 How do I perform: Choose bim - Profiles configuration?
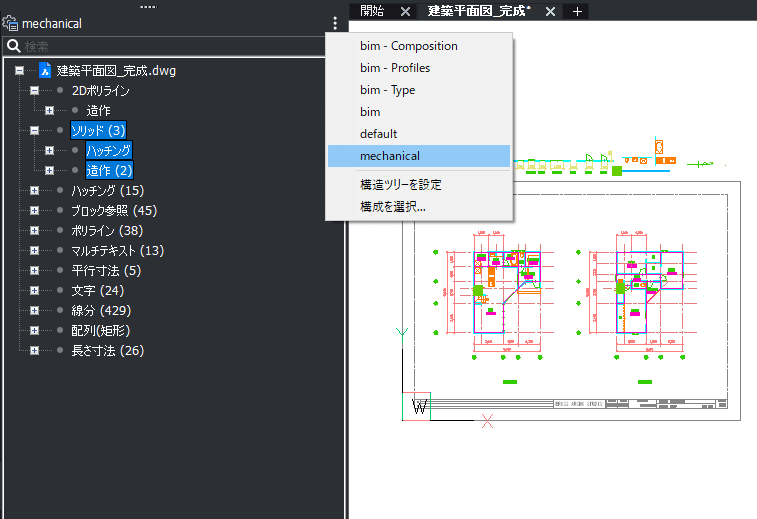click(419, 68)
